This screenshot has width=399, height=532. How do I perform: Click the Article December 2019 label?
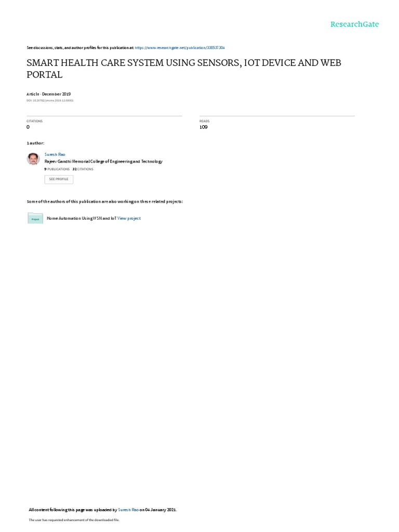(48, 94)
